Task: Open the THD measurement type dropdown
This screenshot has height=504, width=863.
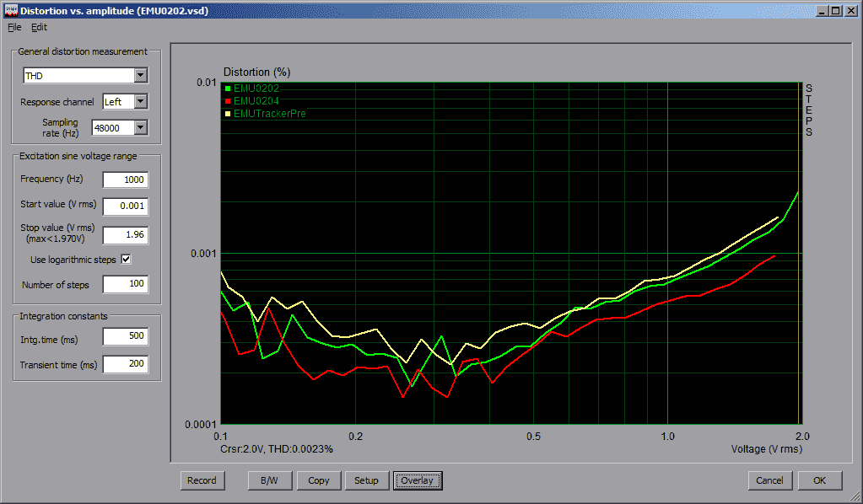Action: (140, 76)
